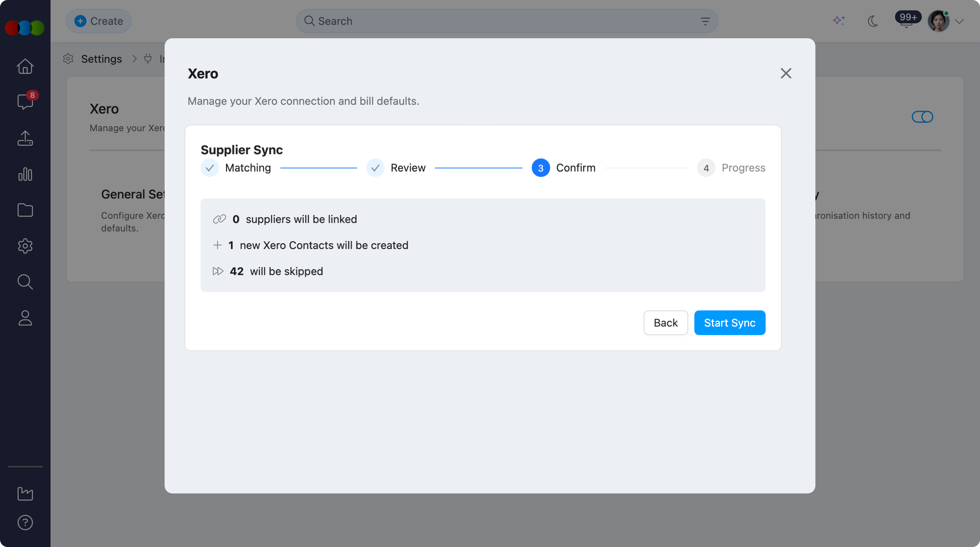Expand the account menu chevron
The image size is (980, 547).
pos(959,21)
